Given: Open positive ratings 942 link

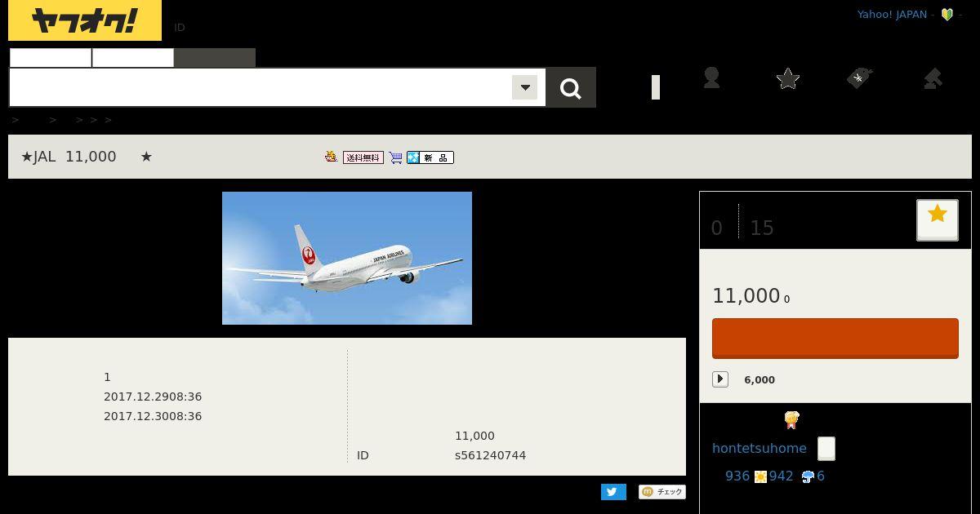Looking at the screenshot, I should (781, 476).
